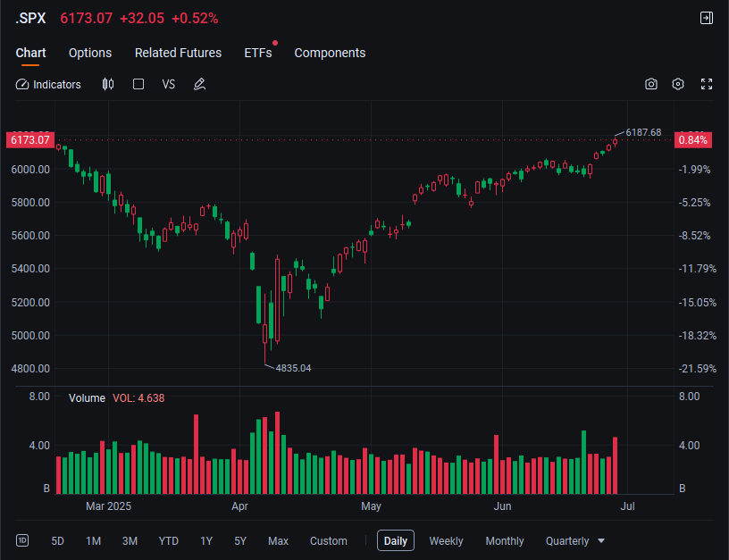
Task: Enter fullscreen chart mode
Action: (x=706, y=84)
